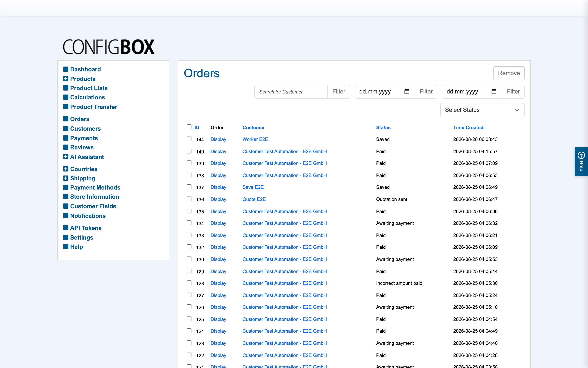Click the Notifications square icon
Screen dimensions: 588x368
(x=66, y=216)
